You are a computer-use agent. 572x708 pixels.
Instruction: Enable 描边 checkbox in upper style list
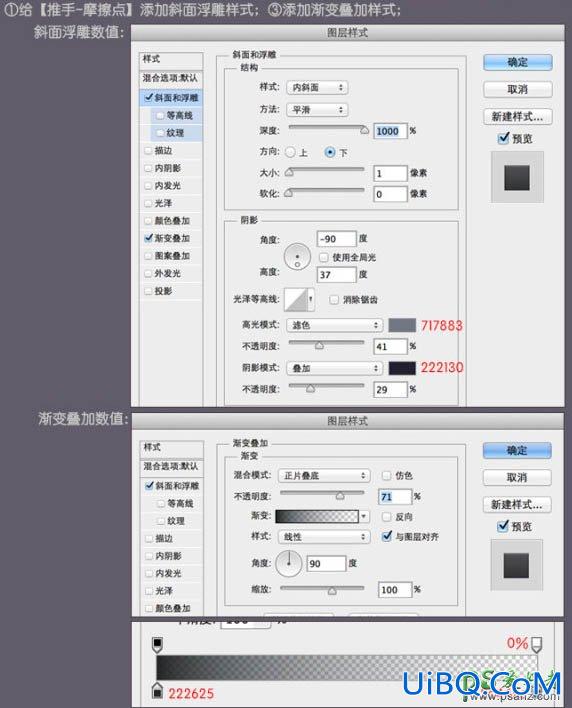click(148, 150)
